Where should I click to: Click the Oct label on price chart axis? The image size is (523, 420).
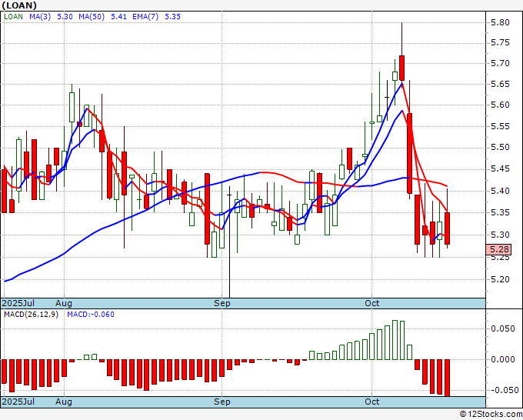(x=372, y=303)
